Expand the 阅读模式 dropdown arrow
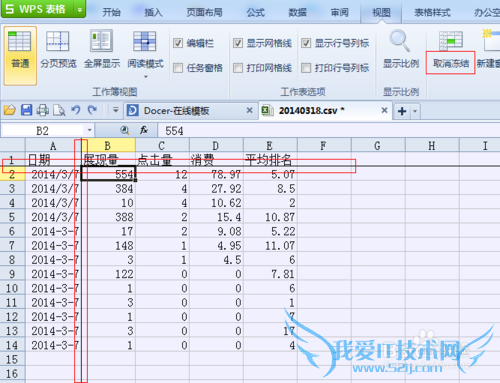The height and width of the screenshot is (383, 500). [x=145, y=77]
